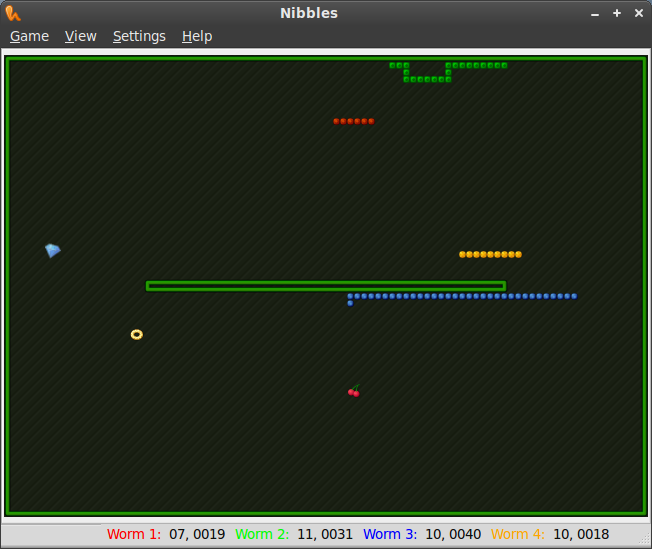The width and height of the screenshot is (652, 549).
Task: Click the blue diamond bonus item
Action: coord(53,250)
